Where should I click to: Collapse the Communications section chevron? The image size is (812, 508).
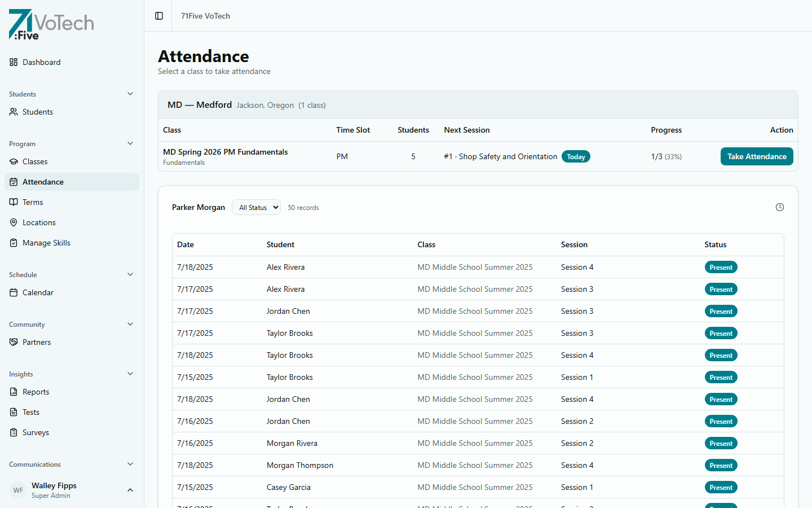[130, 464]
